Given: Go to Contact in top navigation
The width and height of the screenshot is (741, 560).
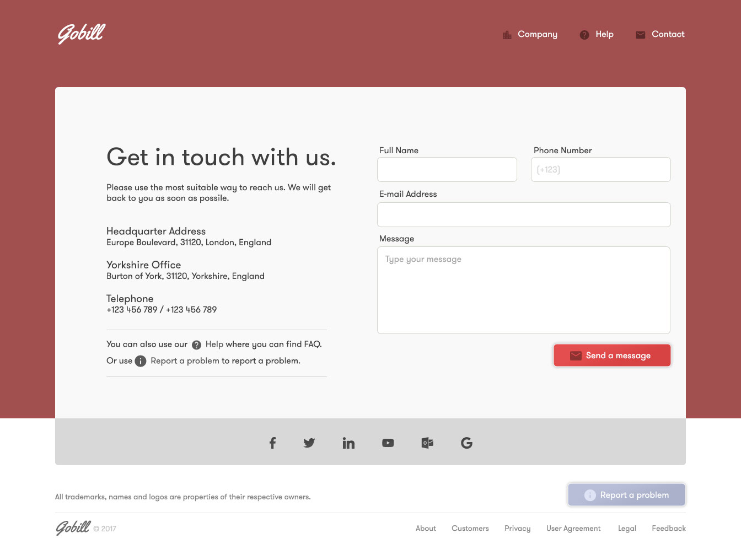Looking at the screenshot, I should pos(668,34).
